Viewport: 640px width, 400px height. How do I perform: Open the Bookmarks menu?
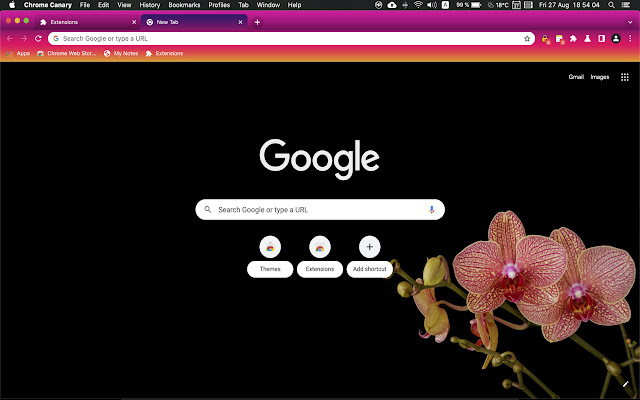coord(184,5)
